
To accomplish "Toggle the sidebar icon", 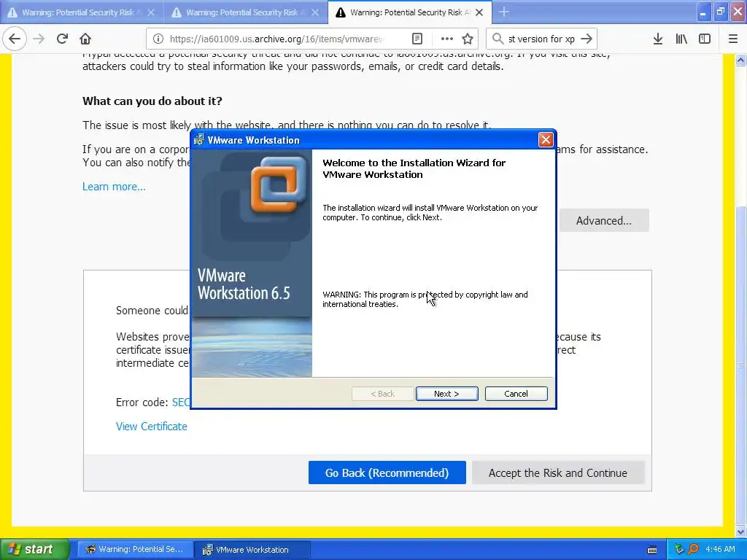I will (x=705, y=39).
